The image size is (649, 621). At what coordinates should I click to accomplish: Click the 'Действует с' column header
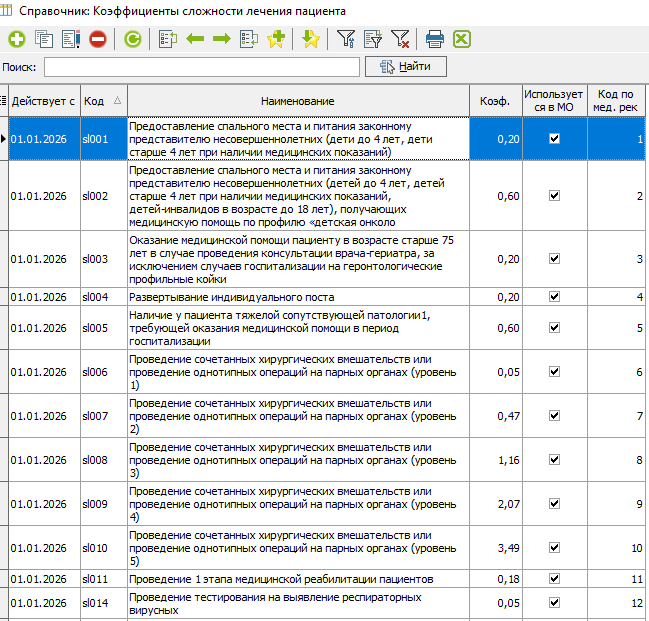[x=43, y=101]
